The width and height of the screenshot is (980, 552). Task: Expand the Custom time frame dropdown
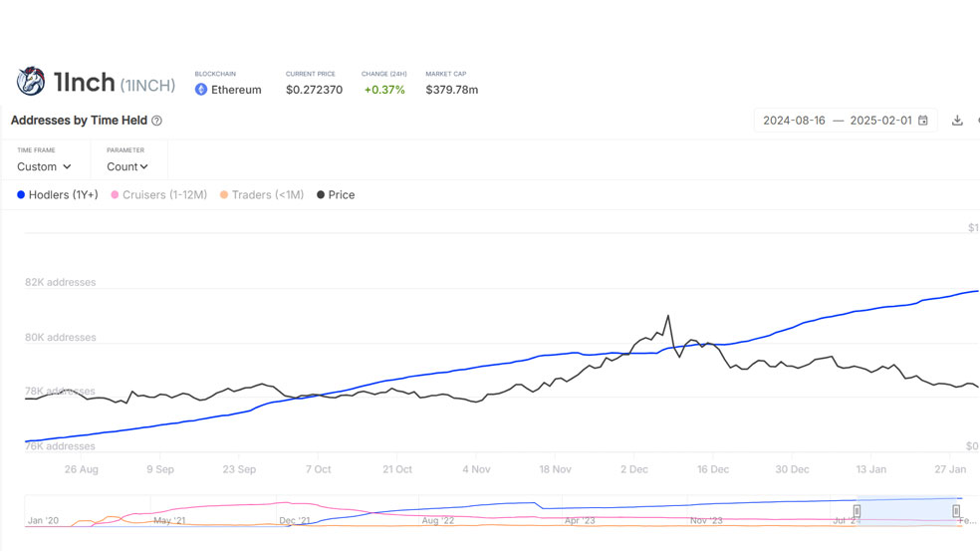coord(44,167)
